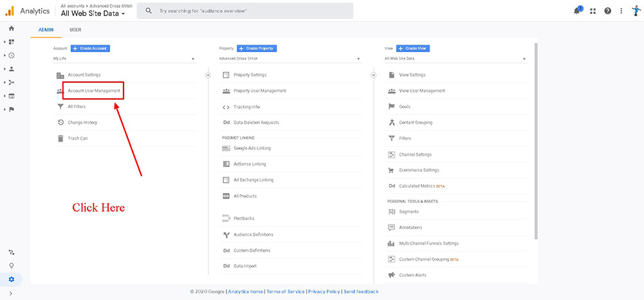This screenshot has height=300, width=644.
Task: Open the Advanced Cross Stitch property dropdown
Action: 290,59
